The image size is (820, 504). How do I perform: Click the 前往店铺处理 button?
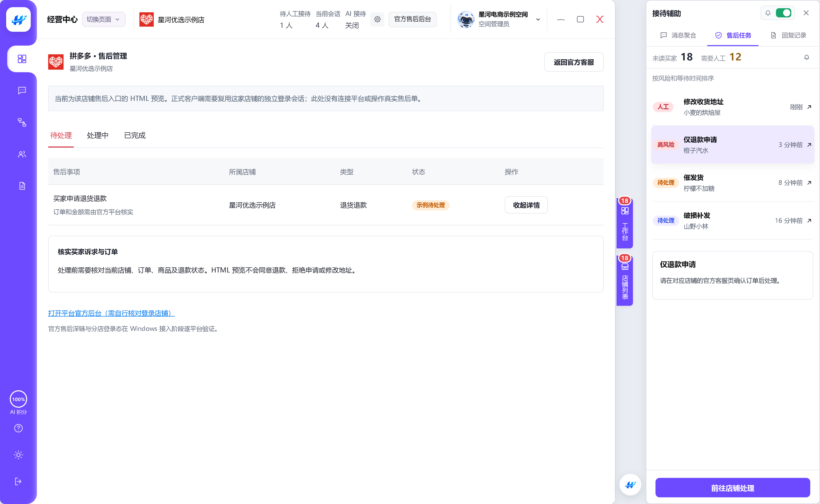[732, 488]
